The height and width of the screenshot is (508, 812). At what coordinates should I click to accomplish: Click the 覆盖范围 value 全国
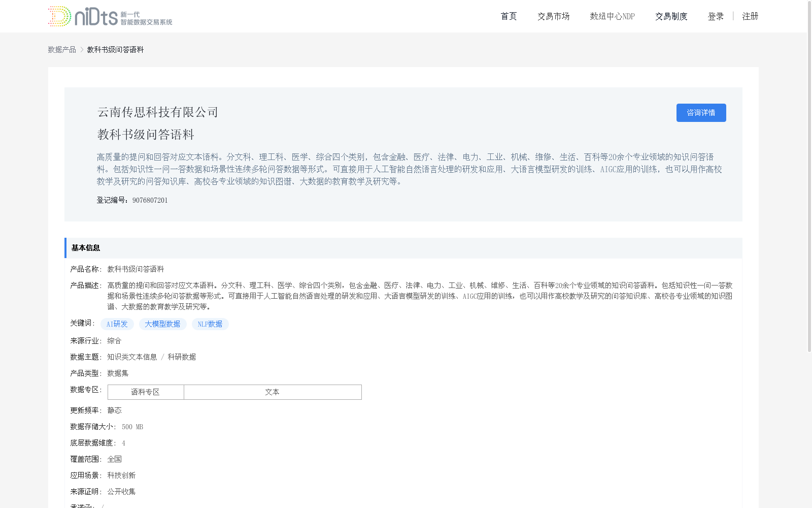point(114,459)
